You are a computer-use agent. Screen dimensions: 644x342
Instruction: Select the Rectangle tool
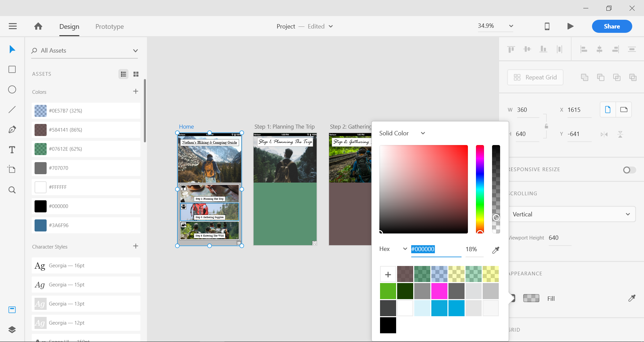[12, 69]
